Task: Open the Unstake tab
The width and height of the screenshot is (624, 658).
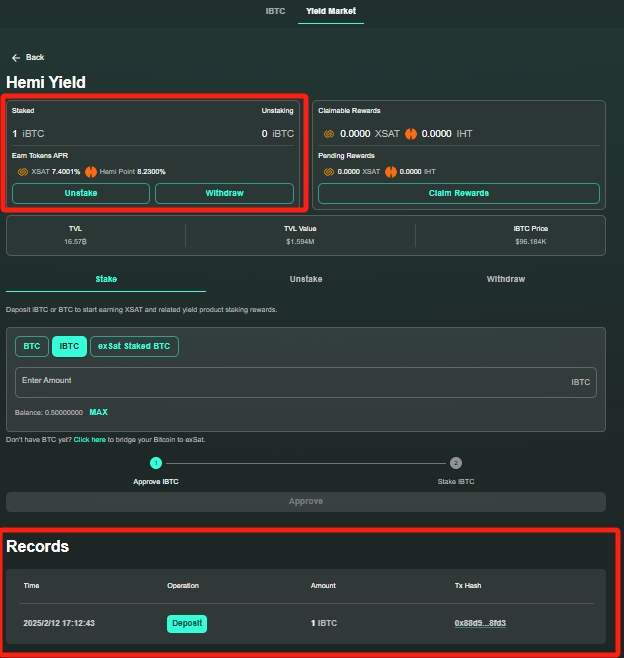Action: 305,279
